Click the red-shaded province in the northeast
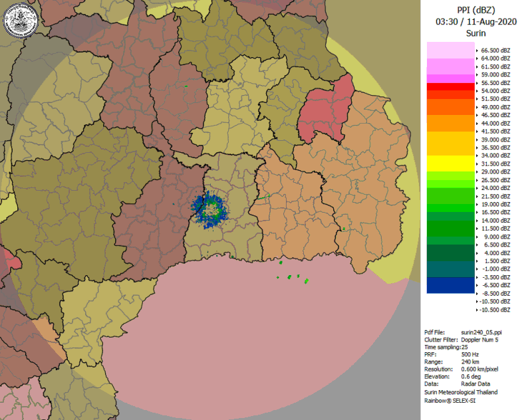The width and height of the screenshot is (532, 420). coord(327,109)
